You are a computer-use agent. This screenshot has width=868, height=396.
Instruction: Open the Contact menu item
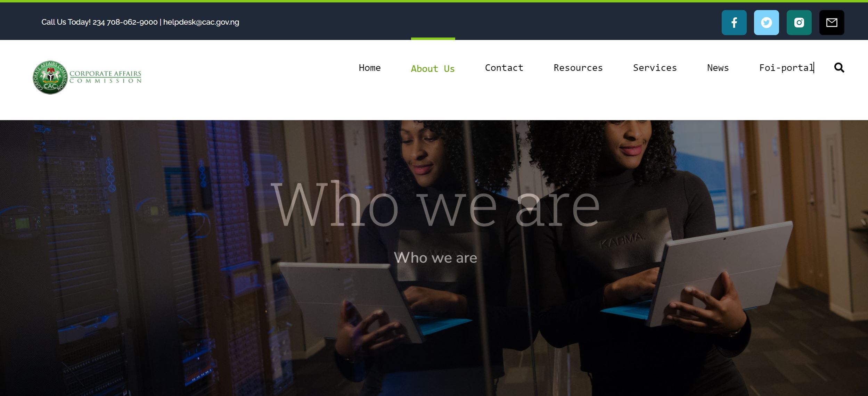coord(504,68)
